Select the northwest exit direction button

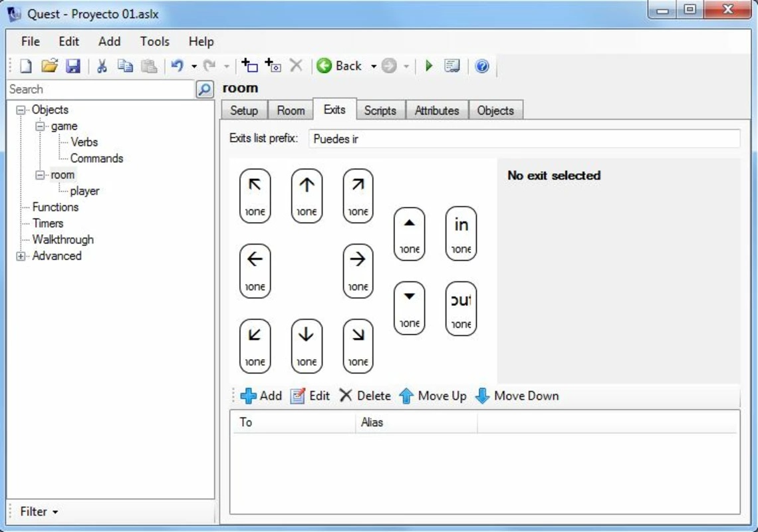255,196
